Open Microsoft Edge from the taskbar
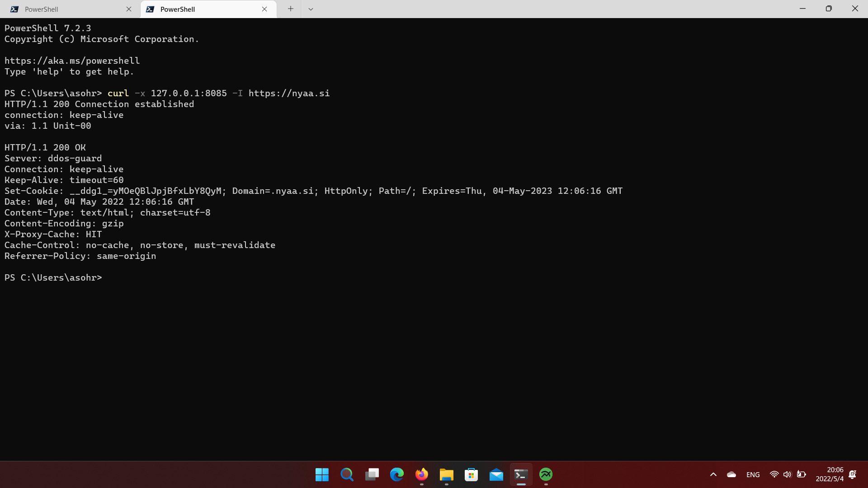 coord(396,475)
